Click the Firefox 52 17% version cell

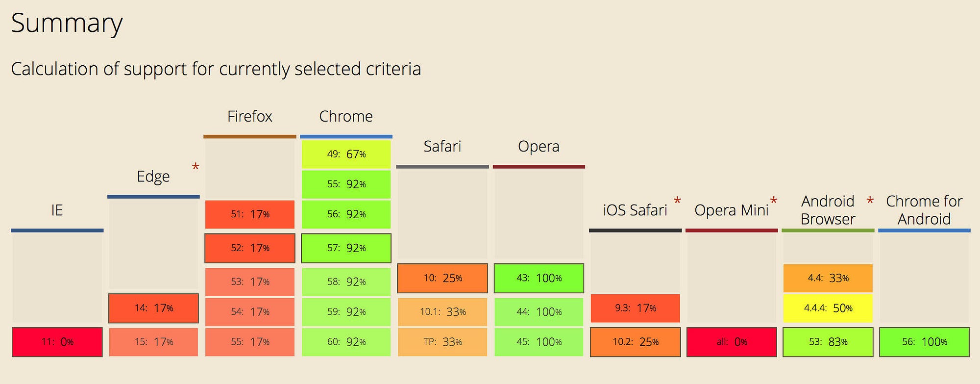coord(250,248)
